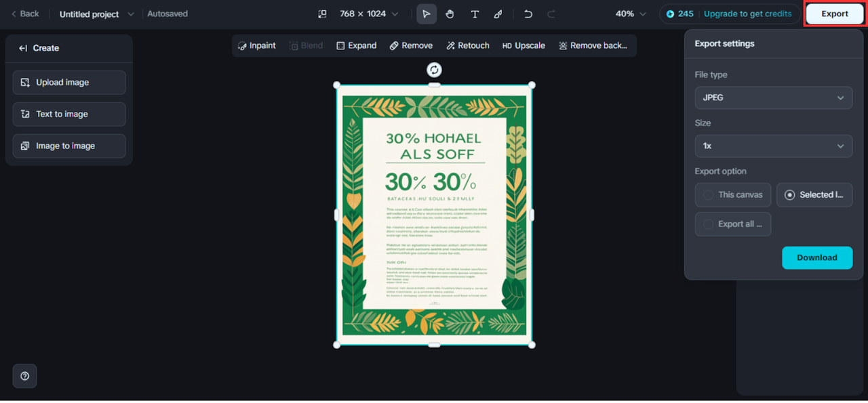This screenshot has height=403, width=868.
Task: Choose the Inpaint tool
Action: point(257,45)
